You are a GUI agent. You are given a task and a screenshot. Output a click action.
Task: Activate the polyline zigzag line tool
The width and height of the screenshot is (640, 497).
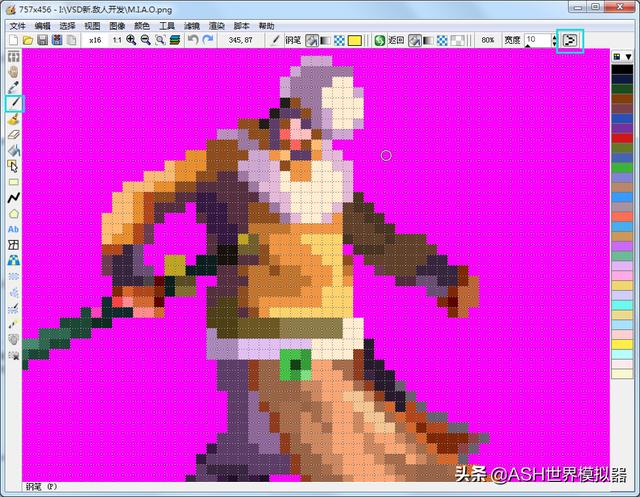13,198
